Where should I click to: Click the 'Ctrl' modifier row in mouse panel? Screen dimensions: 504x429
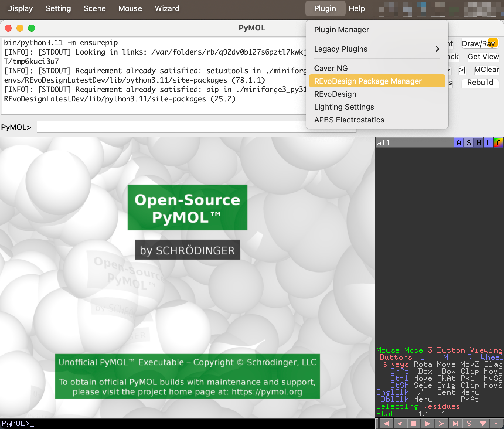pos(446,378)
